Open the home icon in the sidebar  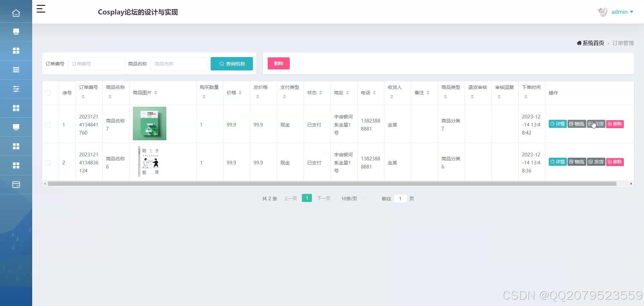[16, 13]
